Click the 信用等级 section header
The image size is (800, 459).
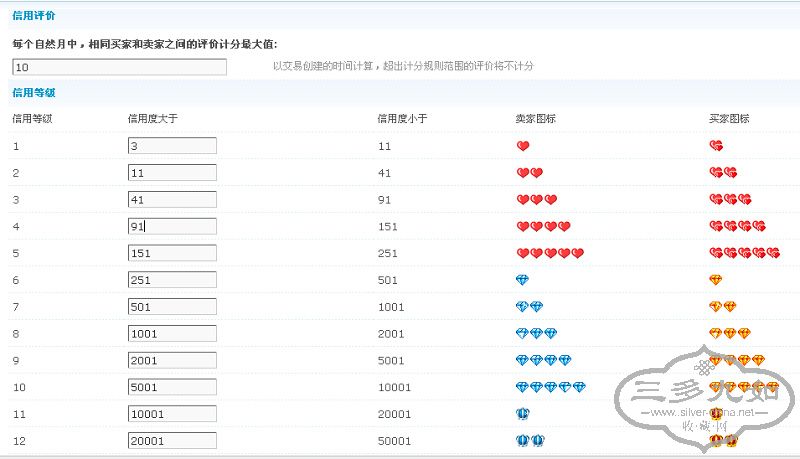pos(34,92)
